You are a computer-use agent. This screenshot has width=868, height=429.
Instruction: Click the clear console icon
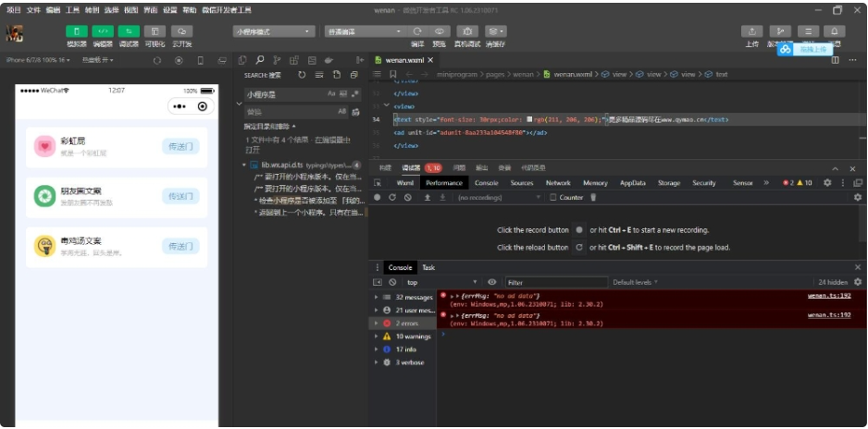pos(392,282)
